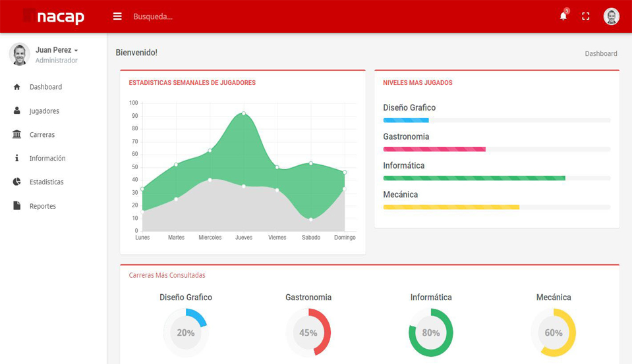Click the Información info icon

(x=17, y=159)
